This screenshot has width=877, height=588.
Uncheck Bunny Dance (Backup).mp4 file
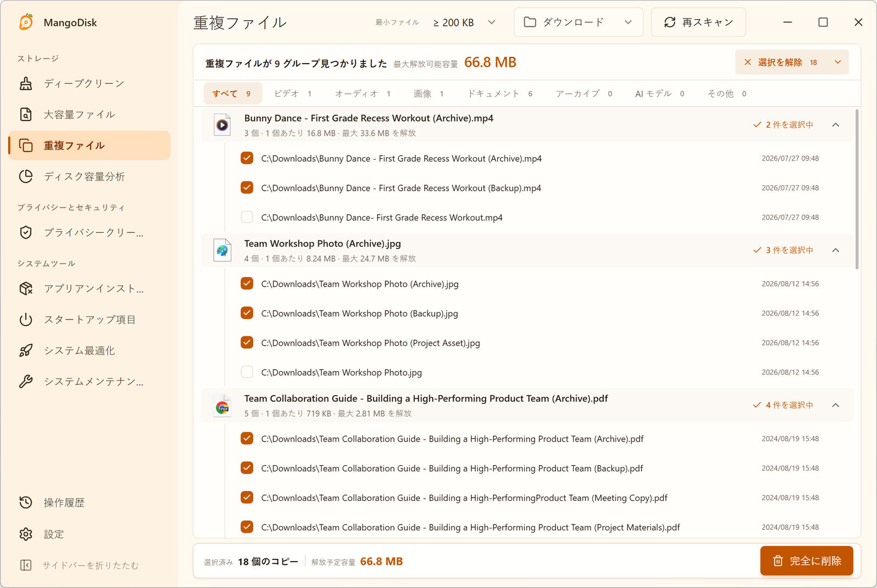[x=247, y=188]
